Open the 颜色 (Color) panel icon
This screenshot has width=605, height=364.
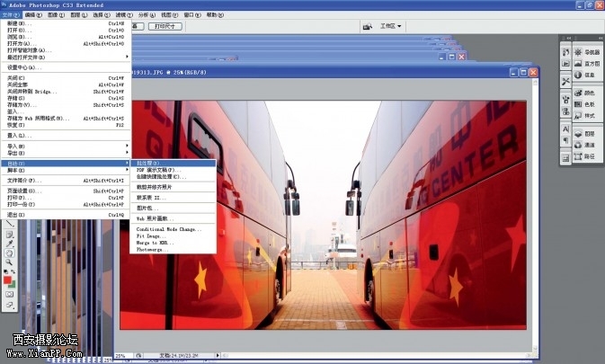point(585,92)
